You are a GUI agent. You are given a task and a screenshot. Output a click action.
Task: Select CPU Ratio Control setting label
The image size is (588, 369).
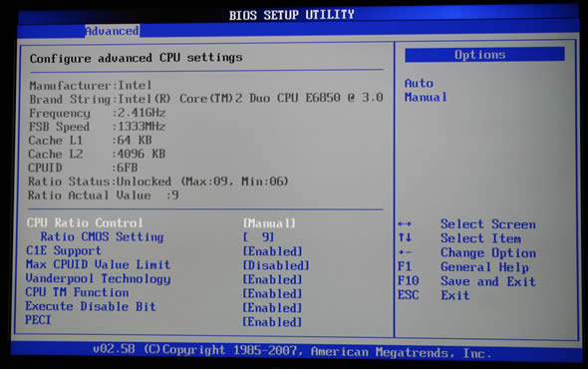(85, 222)
